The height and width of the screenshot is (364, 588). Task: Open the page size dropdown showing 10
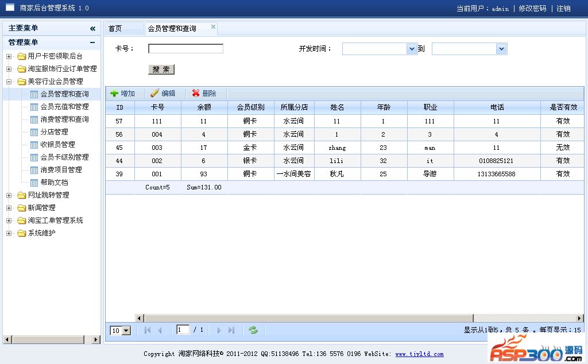pos(126,331)
